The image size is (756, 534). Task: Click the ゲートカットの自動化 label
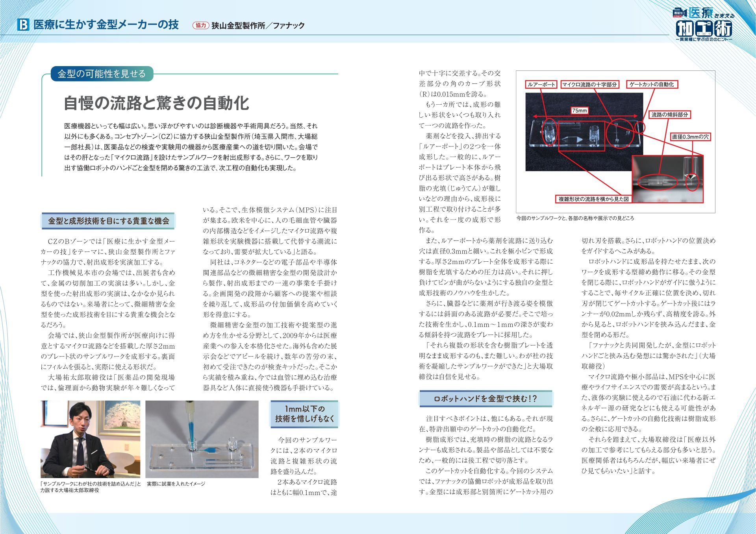pos(652,85)
